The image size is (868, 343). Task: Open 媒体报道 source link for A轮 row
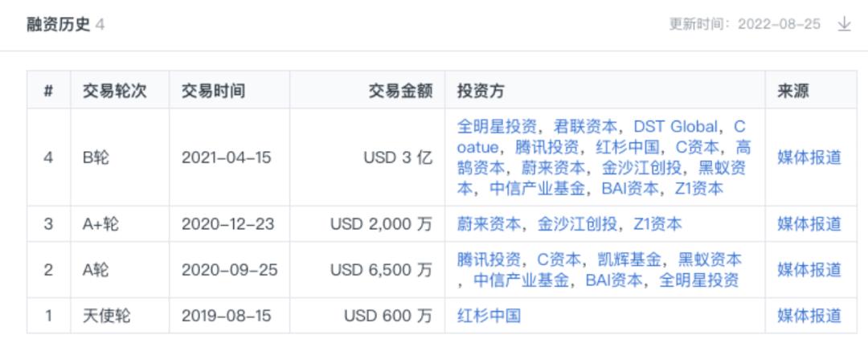click(809, 270)
